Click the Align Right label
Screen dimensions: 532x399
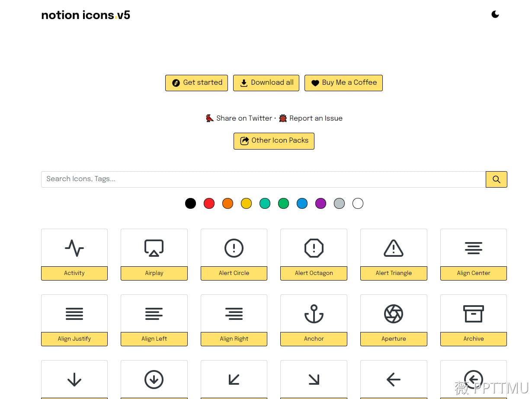tap(234, 339)
